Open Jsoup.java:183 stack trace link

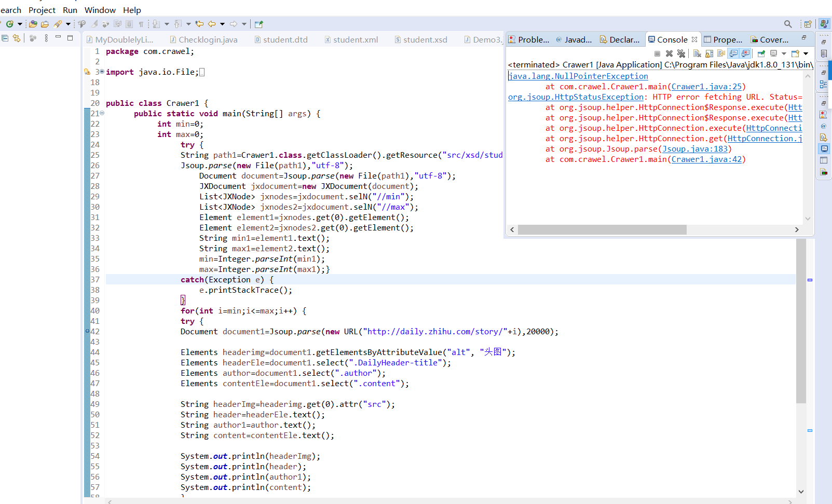coord(695,149)
